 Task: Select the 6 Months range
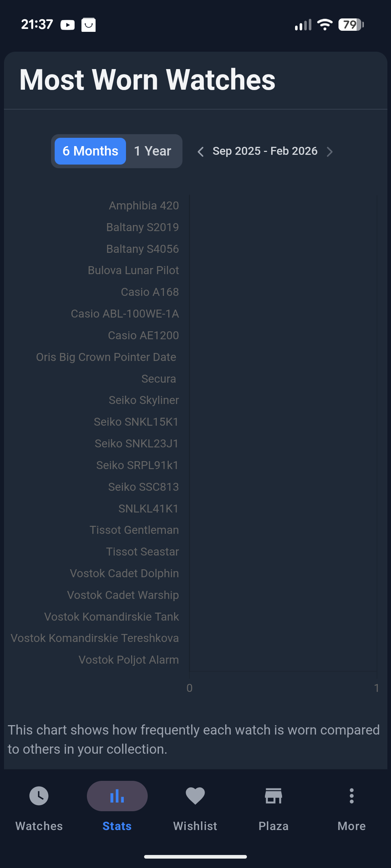click(90, 151)
